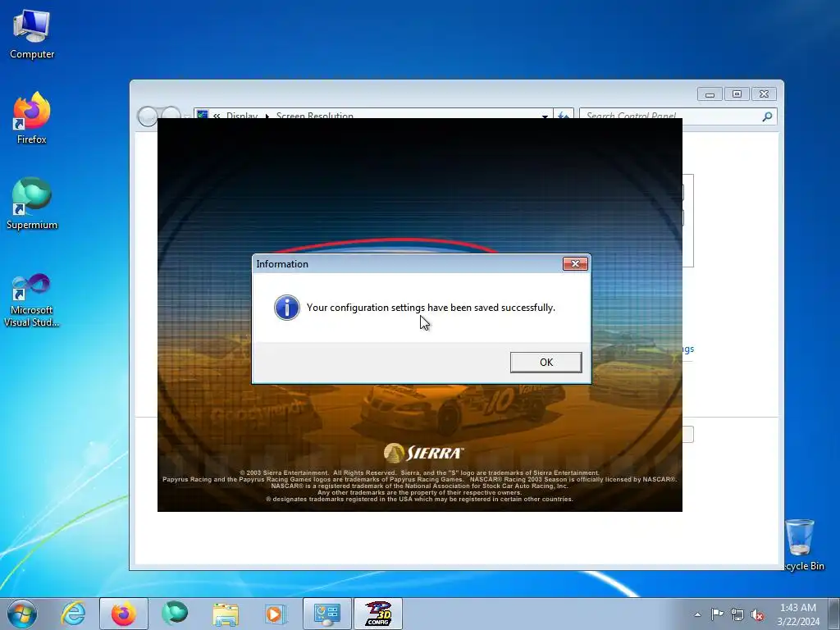Open the Firefox desktop shortcut

tap(32, 118)
